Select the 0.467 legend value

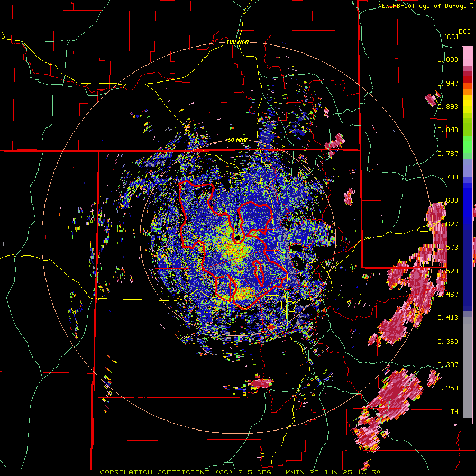pos(448,295)
